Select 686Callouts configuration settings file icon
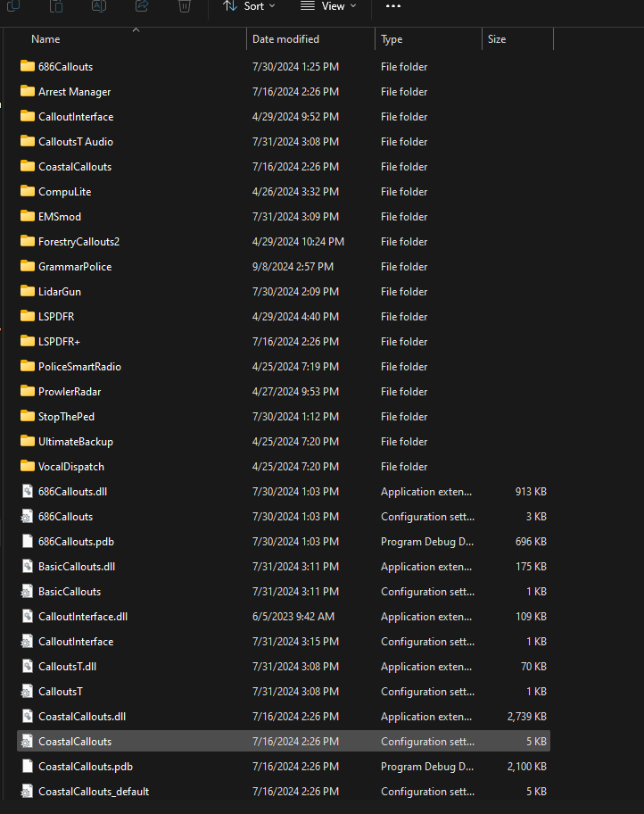The image size is (644, 814). [27, 517]
